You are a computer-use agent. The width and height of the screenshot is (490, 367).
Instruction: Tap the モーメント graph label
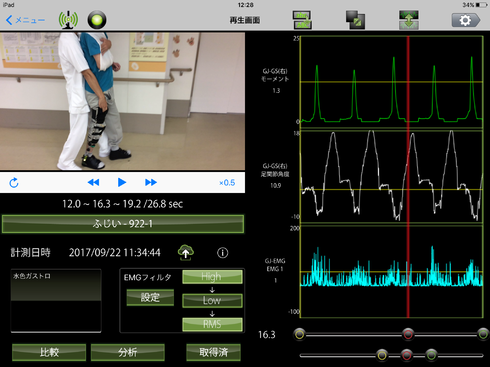(x=275, y=79)
